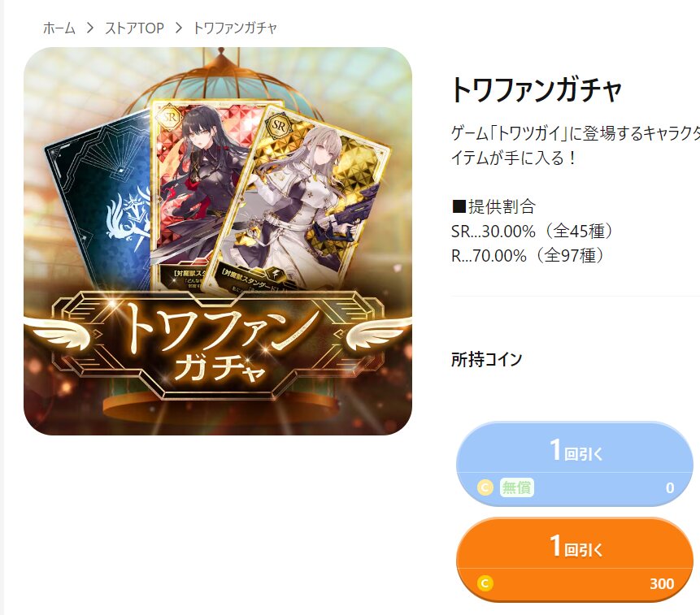Image resolution: width=700 pixels, height=615 pixels.
Task: Select the トワファンガチャ breadcrumb item
Action: 235,28
